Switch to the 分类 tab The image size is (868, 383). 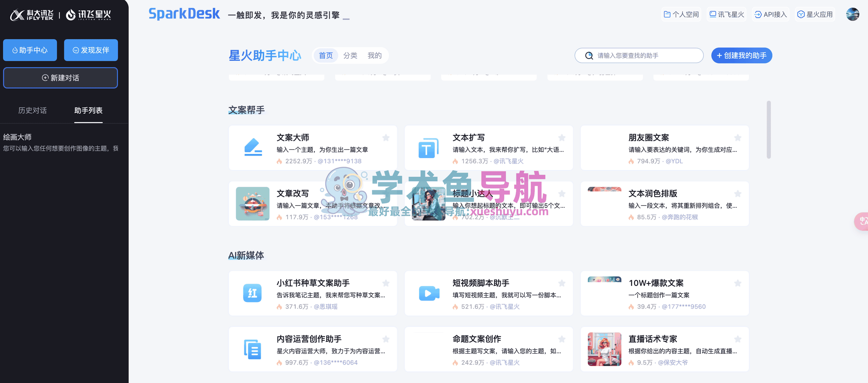(350, 55)
